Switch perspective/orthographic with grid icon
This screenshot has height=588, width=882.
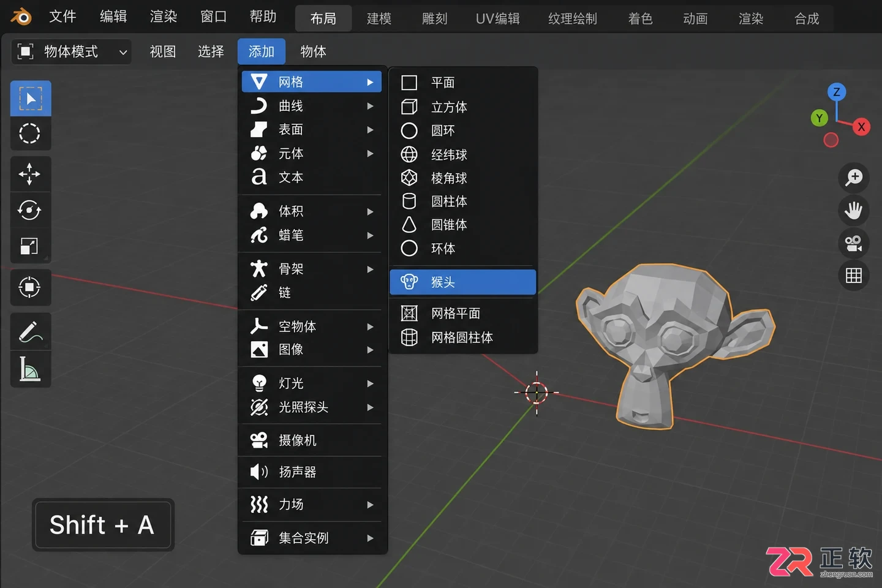point(854,276)
